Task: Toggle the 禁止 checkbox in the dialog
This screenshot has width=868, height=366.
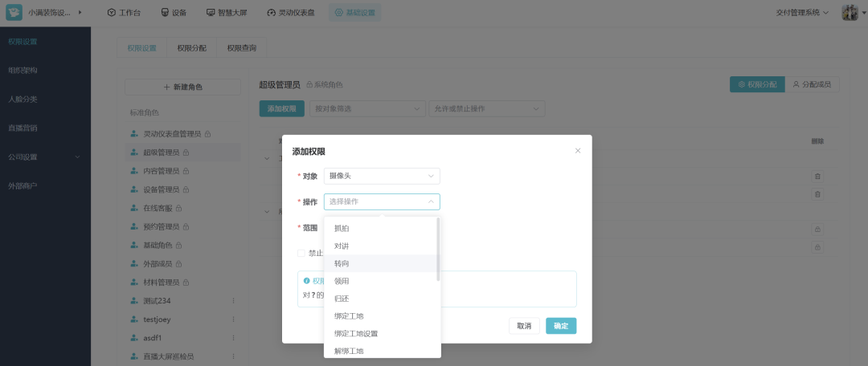Action: [301, 253]
